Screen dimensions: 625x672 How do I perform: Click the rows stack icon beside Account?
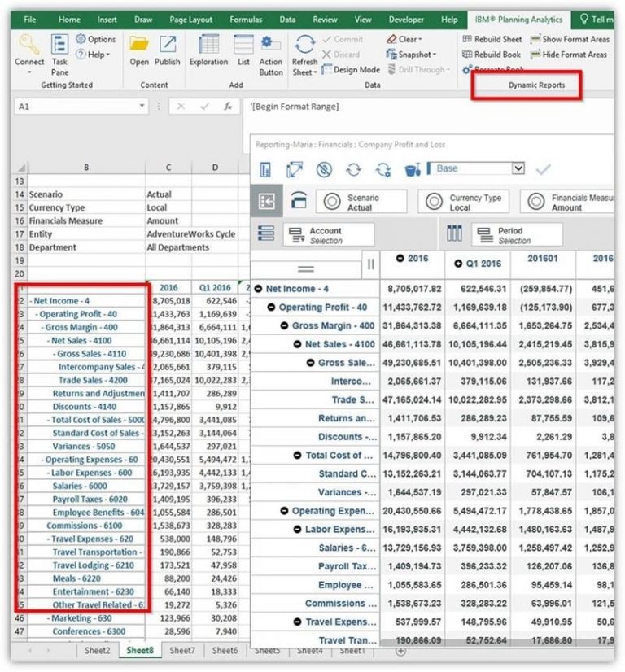(266, 234)
